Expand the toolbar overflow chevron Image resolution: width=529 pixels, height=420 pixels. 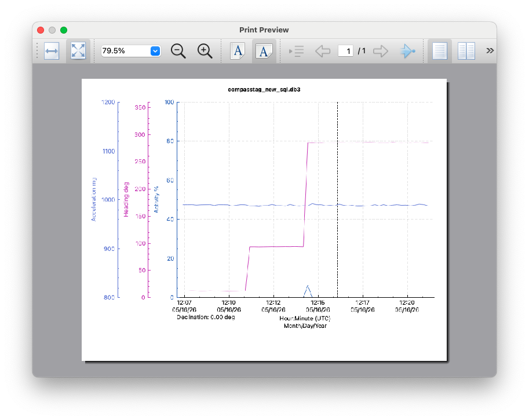coord(490,50)
